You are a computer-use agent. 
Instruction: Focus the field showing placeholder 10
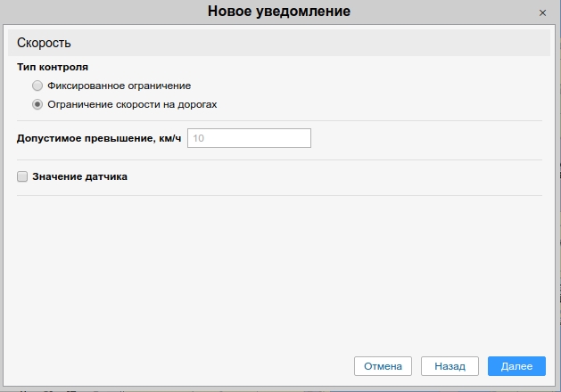coord(249,138)
